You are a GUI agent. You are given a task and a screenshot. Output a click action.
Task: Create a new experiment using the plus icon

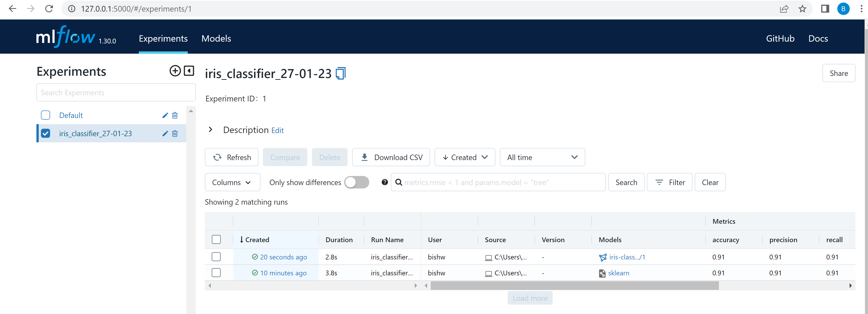pyautogui.click(x=175, y=71)
